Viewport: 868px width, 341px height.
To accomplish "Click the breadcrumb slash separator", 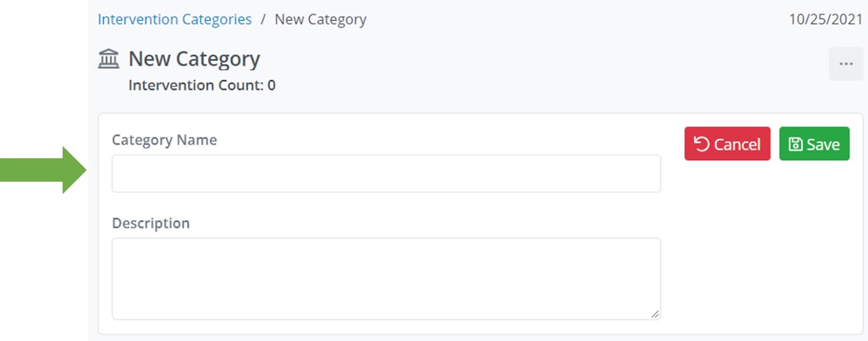I will click(263, 20).
